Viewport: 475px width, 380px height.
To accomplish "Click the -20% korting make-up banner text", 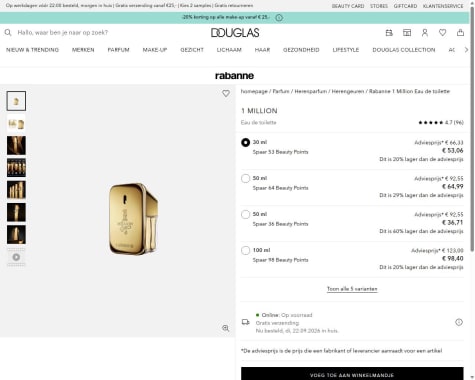I will tap(226, 17).
